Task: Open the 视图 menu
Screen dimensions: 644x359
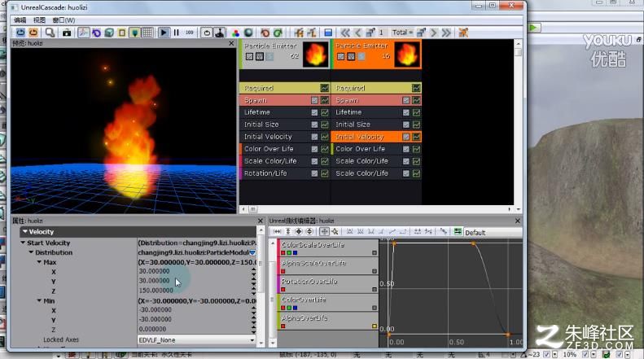Action: click(39, 20)
